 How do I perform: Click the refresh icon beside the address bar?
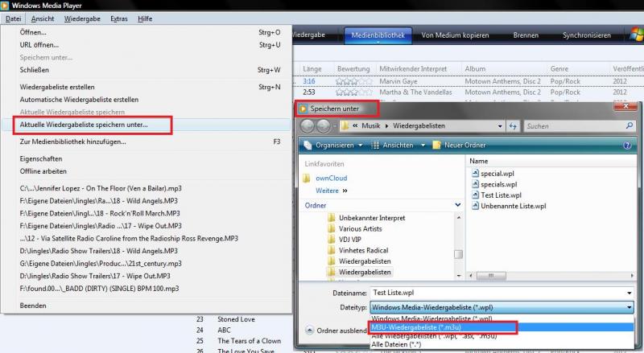point(513,126)
